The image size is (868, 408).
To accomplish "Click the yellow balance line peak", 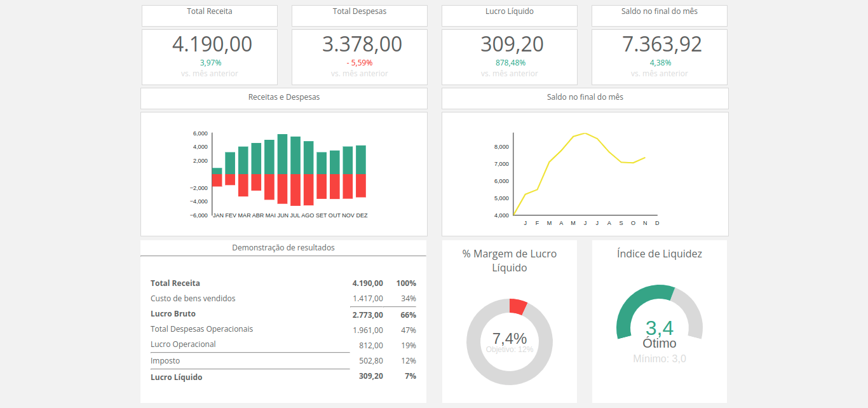I will 584,134.
